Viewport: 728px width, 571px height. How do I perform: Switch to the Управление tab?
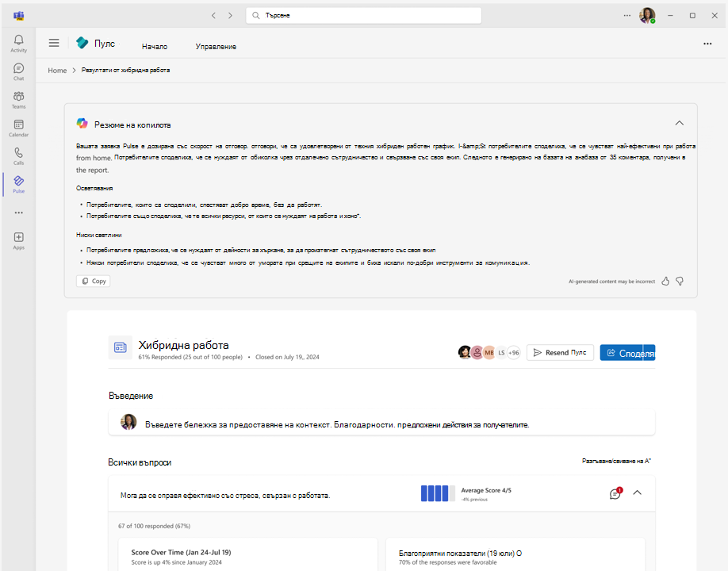tap(216, 47)
